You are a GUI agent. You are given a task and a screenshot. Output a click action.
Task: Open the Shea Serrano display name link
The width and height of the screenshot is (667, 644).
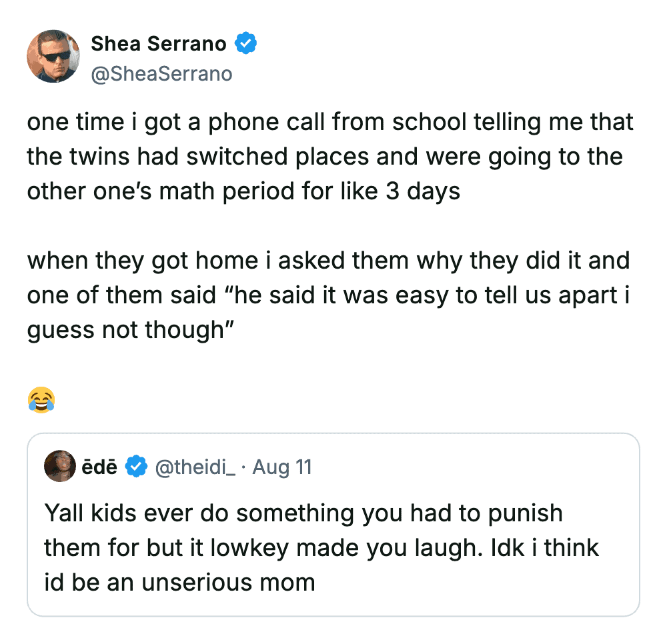pos(159,44)
